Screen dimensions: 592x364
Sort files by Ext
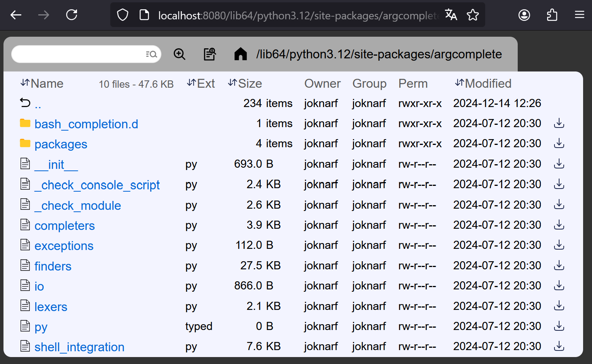pos(200,83)
